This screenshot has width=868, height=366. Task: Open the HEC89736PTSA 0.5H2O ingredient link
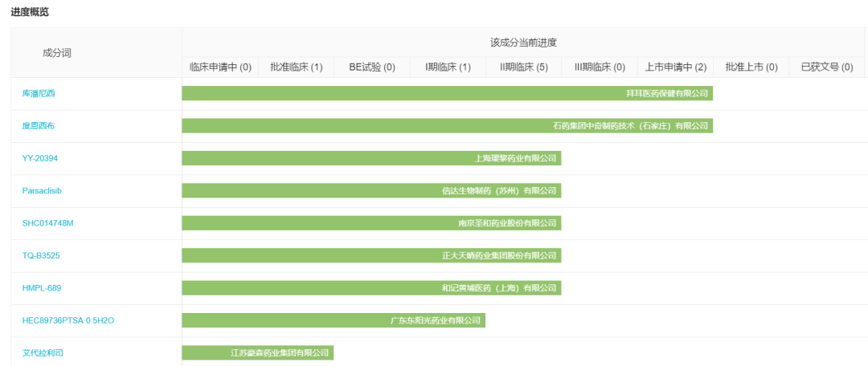pyautogui.click(x=68, y=320)
